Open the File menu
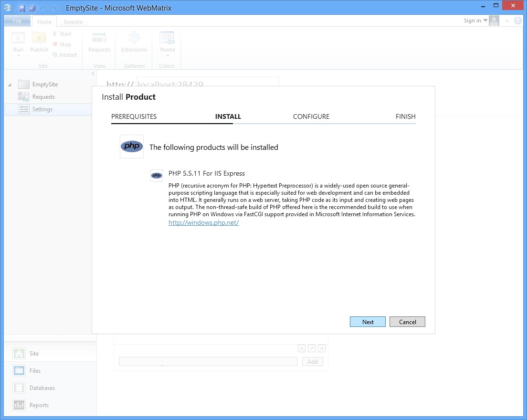 point(17,21)
